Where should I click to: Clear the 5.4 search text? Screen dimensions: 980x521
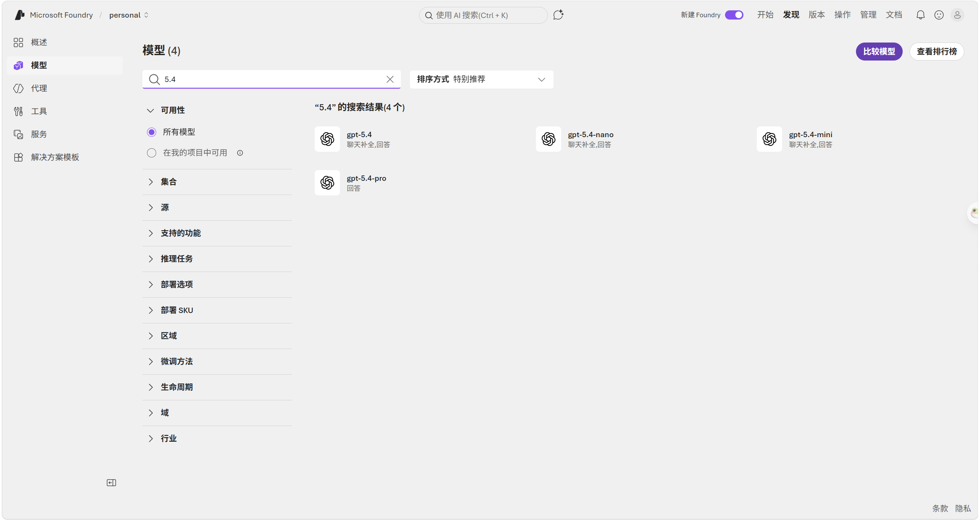point(390,79)
